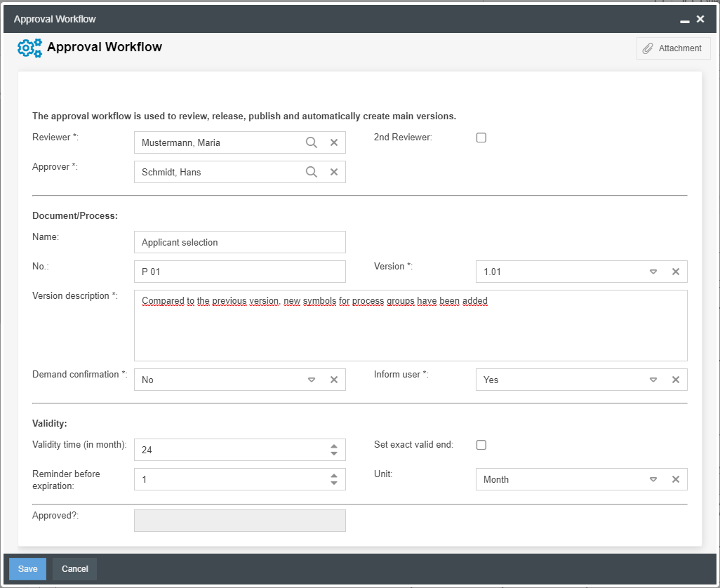Increase the Validity time stepper value
Viewport: 720px width, 588px height.
(334, 446)
